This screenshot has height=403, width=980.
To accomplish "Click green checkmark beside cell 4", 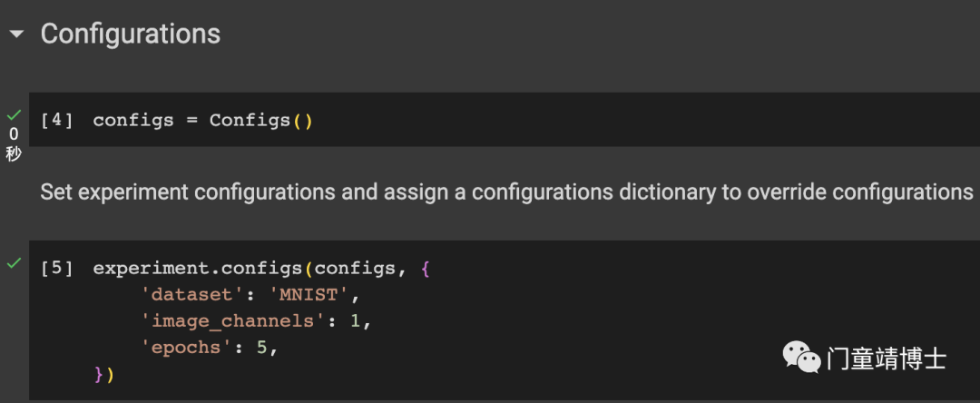I will click(x=14, y=115).
